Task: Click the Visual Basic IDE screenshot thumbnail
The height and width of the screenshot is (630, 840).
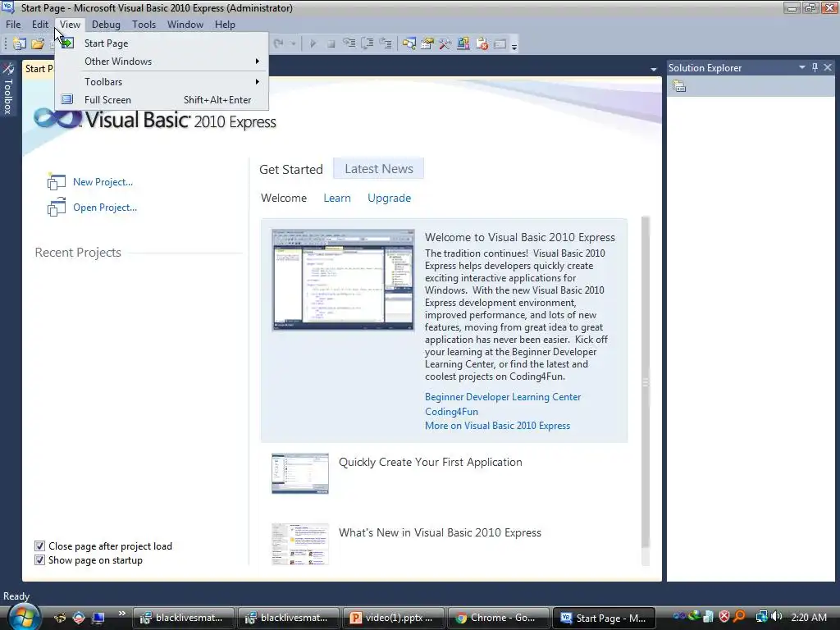Action: click(343, 280)
